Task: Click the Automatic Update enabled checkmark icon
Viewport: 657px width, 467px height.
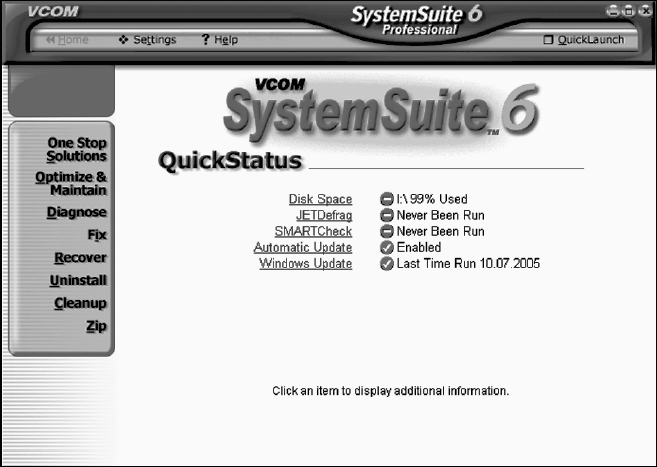Action: coord(386,247)
